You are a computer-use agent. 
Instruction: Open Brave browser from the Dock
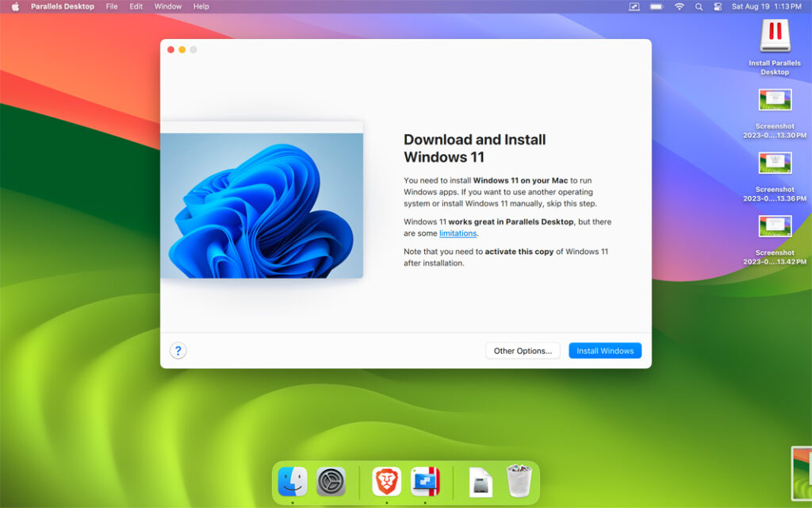click(x=386, y=480)
